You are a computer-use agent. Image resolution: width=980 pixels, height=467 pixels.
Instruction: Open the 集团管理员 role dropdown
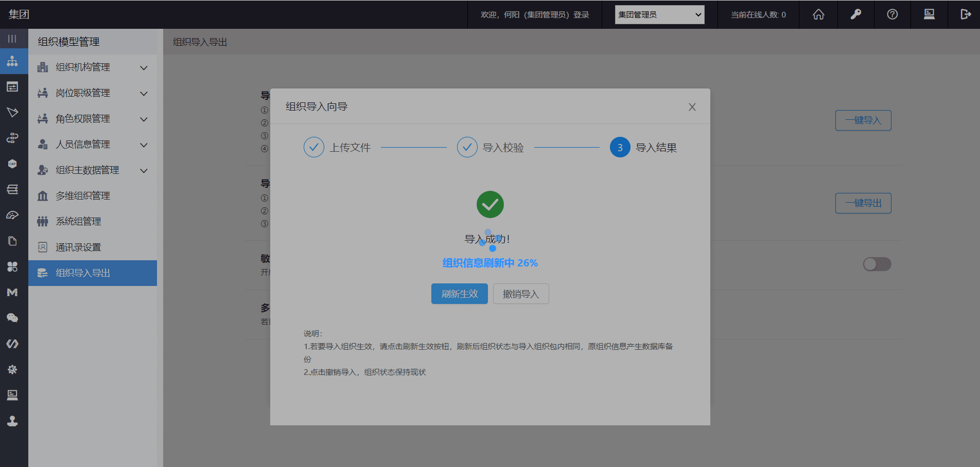click(660, 15)
